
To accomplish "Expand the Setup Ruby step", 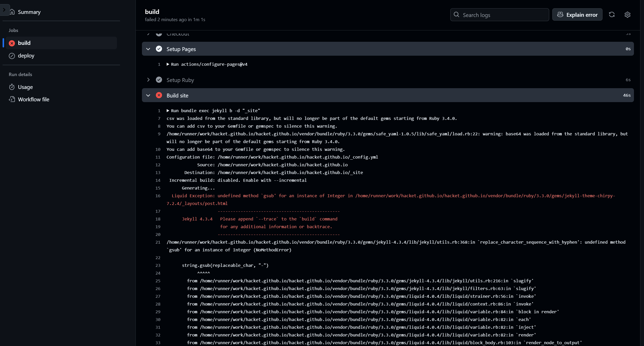I will pyautogui.click(x=148, y=80).
